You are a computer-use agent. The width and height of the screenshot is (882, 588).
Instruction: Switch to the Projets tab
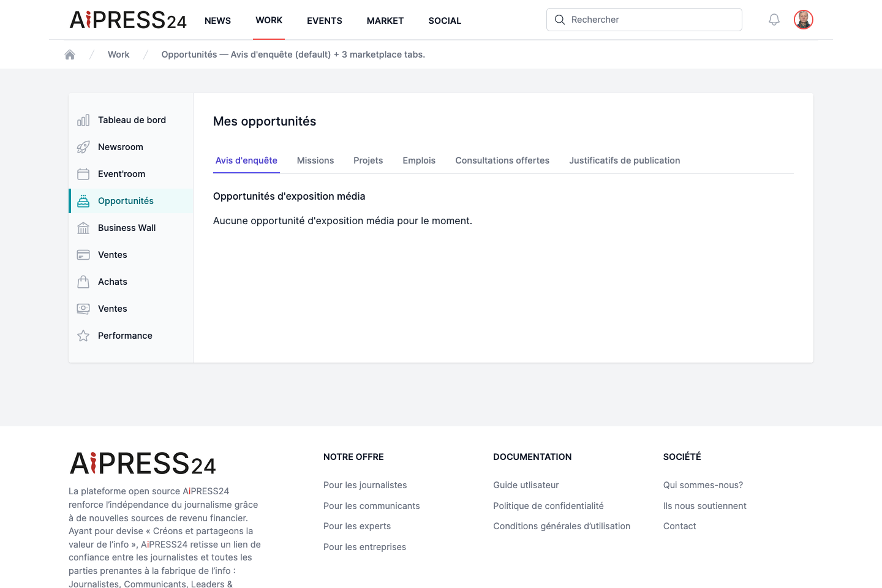(368, 160)
